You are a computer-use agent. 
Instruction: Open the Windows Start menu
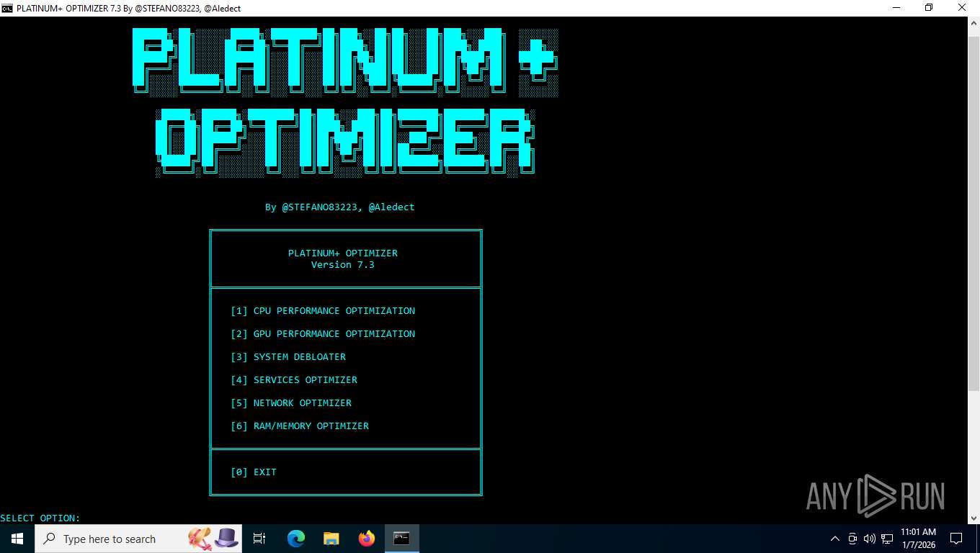17,539
